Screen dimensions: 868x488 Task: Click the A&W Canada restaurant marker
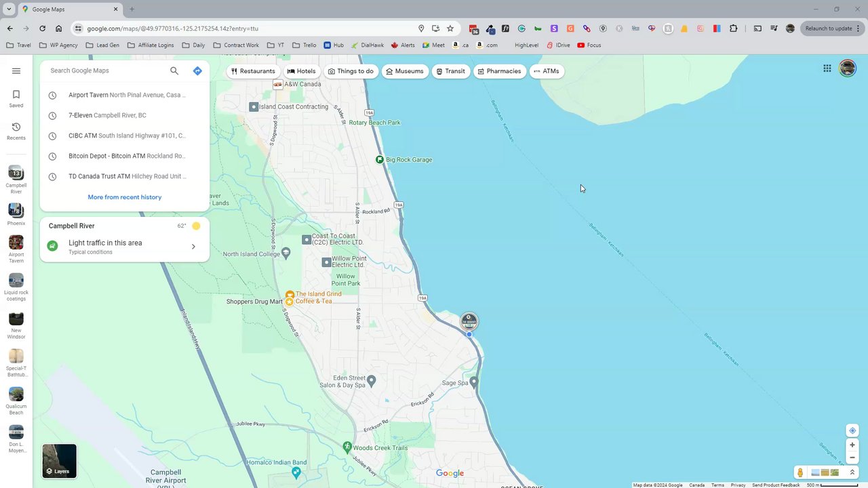(277, 84)
